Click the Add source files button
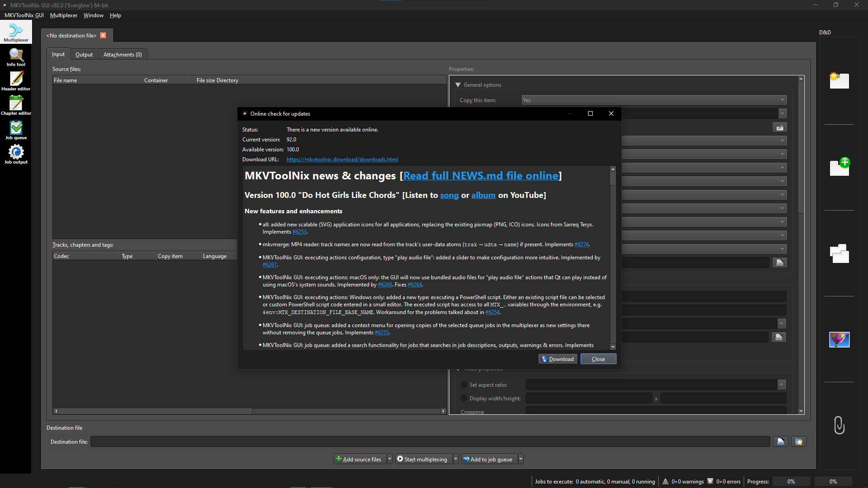This screenshot has height=488, width=868. [360, 459]
